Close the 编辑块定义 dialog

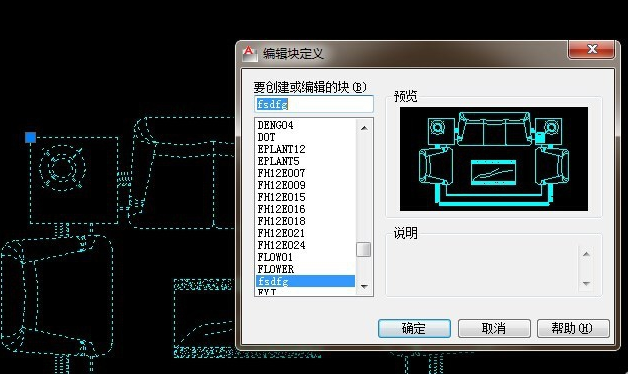pos(592,50)
